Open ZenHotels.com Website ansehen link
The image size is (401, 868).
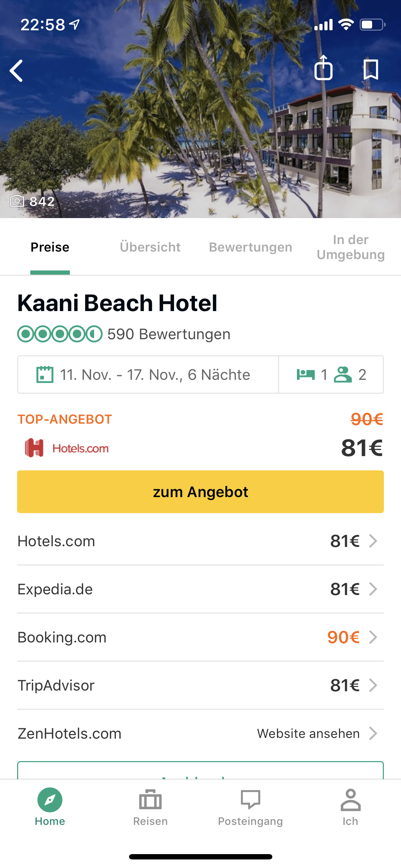click(x=308, y=733)
